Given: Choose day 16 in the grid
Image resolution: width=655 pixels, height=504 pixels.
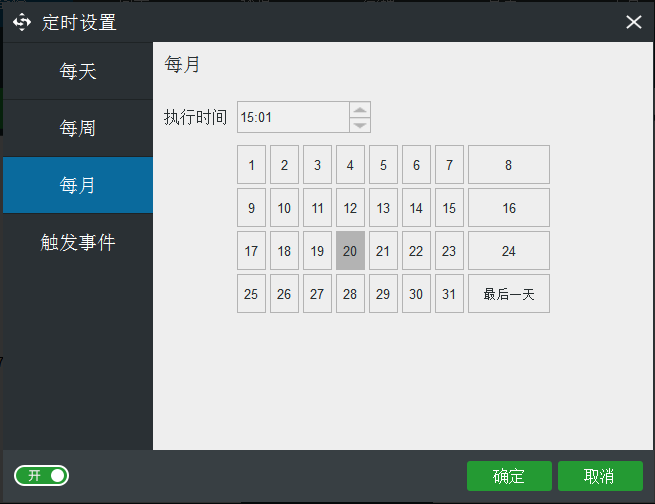Looking at the screenshot, I should (509, 208).
